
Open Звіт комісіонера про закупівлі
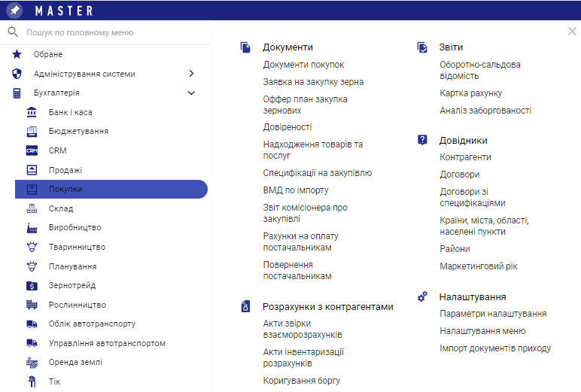click(305, 213)
